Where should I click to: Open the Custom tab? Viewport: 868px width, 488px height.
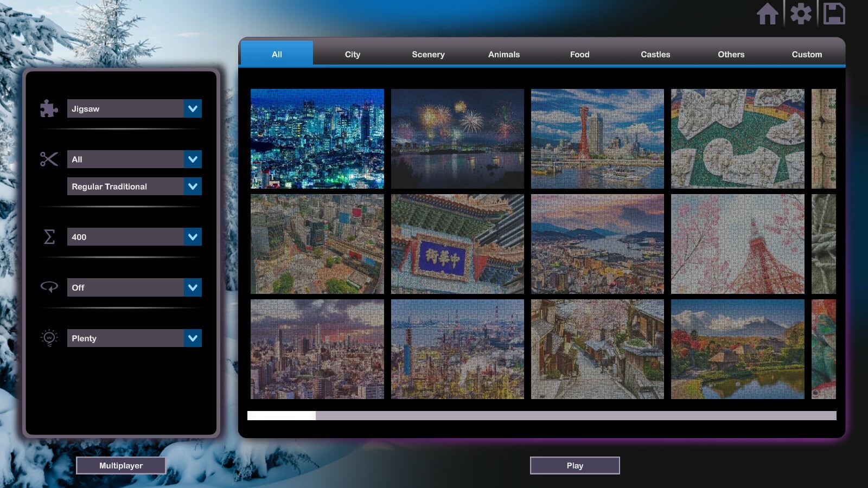(x=807, y=54)
